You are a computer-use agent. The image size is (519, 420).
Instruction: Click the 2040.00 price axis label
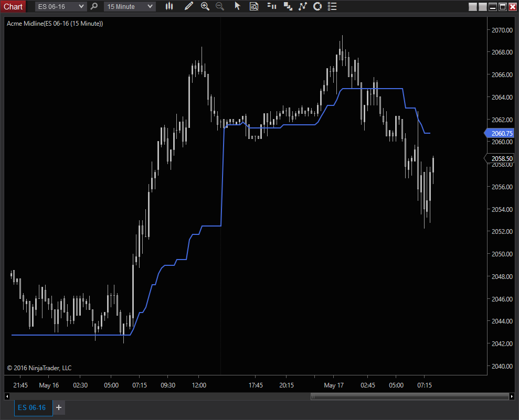point(502,366)
